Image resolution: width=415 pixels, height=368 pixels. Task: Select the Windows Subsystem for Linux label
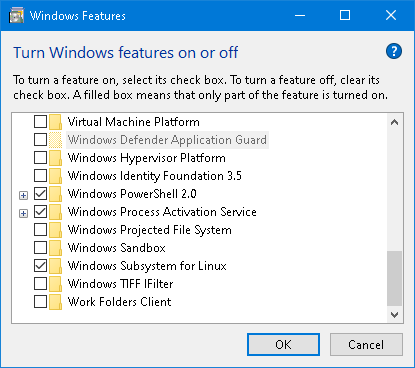pos(147,266)
